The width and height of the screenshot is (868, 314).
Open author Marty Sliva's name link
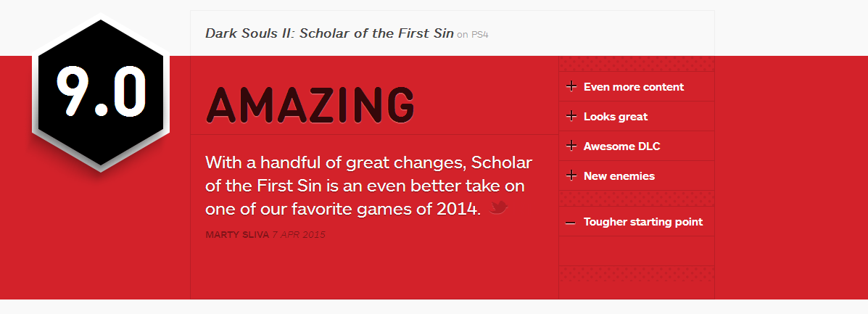click(x=237, y=235)
